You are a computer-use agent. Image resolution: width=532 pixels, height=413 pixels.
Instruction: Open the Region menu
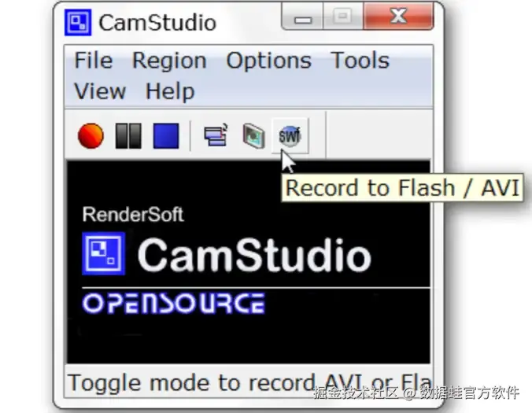[x=169, y=61]
